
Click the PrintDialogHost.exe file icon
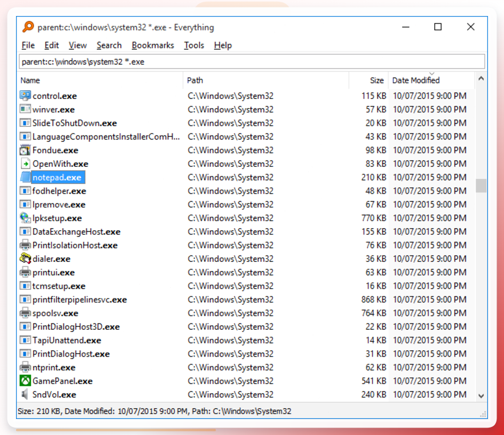(x=25, y=354)
